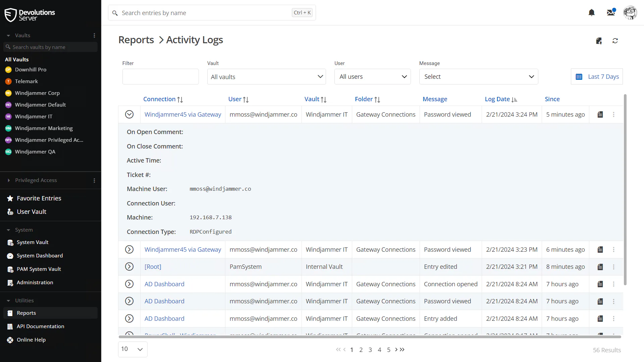Open the All vaults dropdown
This screenshot has height=362, width=644.
pos(266,77)
